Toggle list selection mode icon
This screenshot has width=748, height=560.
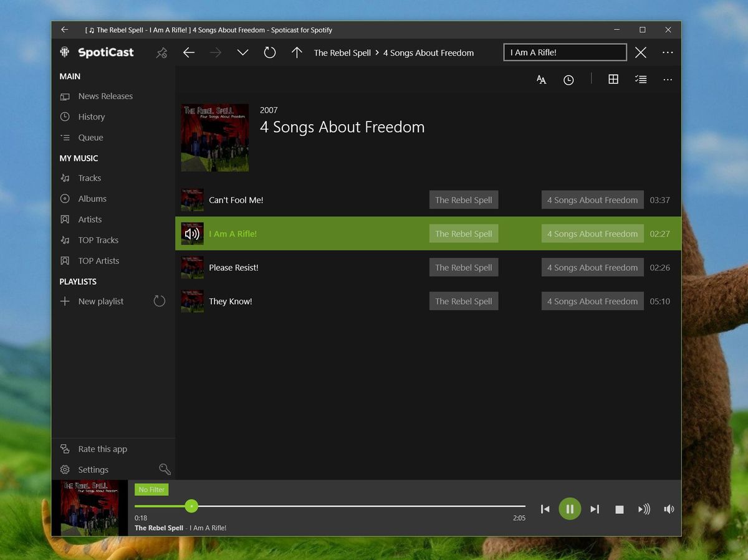[641, 80]
